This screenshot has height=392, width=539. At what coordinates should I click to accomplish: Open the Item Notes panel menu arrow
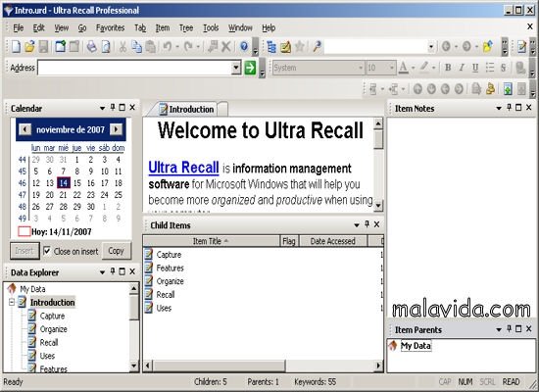[499, 109]
